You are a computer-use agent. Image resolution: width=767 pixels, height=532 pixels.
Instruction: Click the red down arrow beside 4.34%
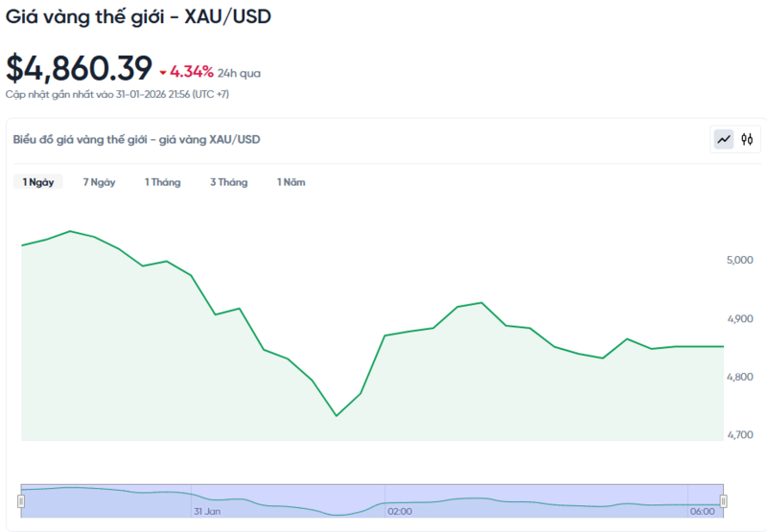click(x=163, y=72)
